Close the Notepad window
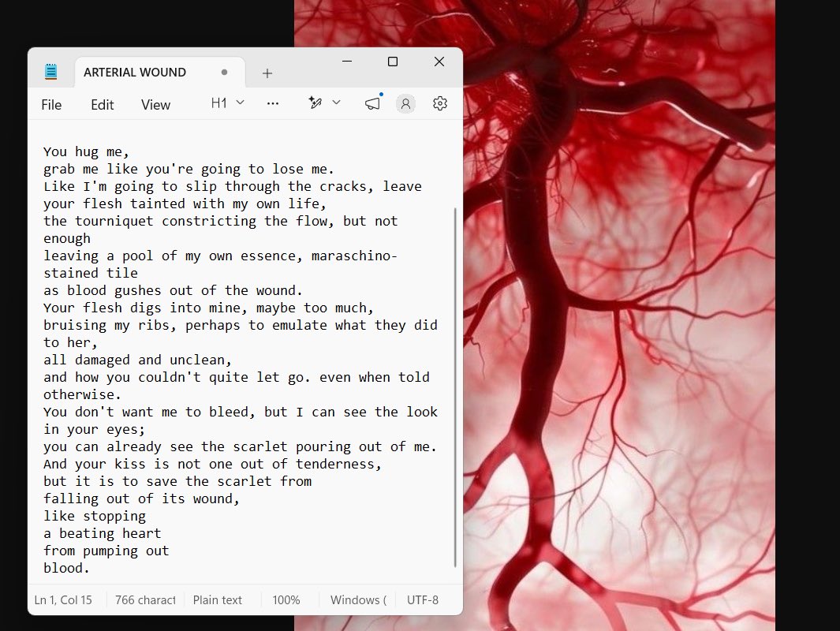The height and width of the screenshot is (631, 840). tap(439, 62)
